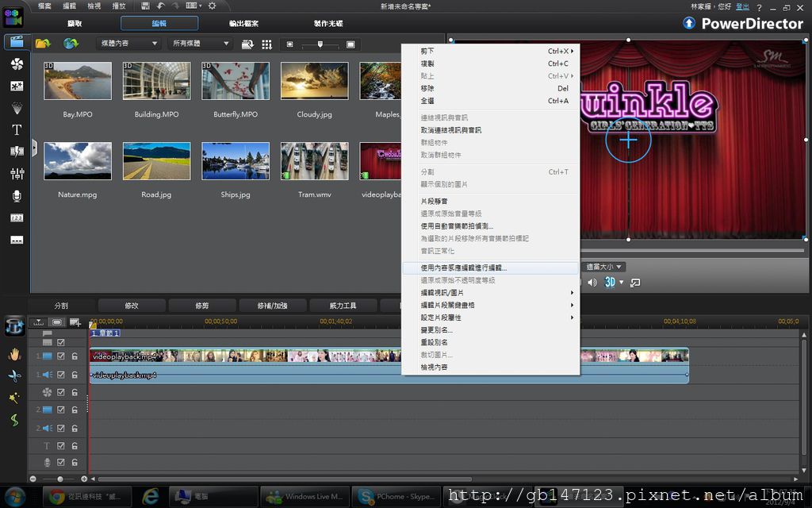Expand the 編輯片段關鍵畫格 submenu

(x=490, y=306)
